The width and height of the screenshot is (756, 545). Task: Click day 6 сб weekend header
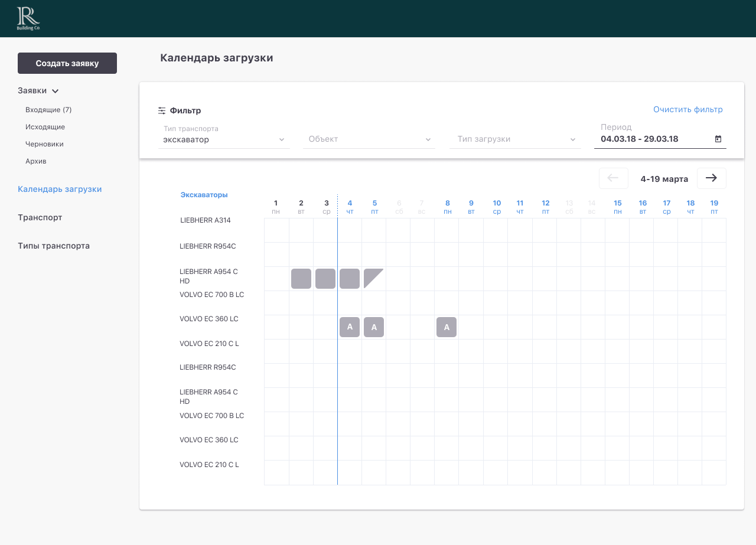[x=399, y=207]
